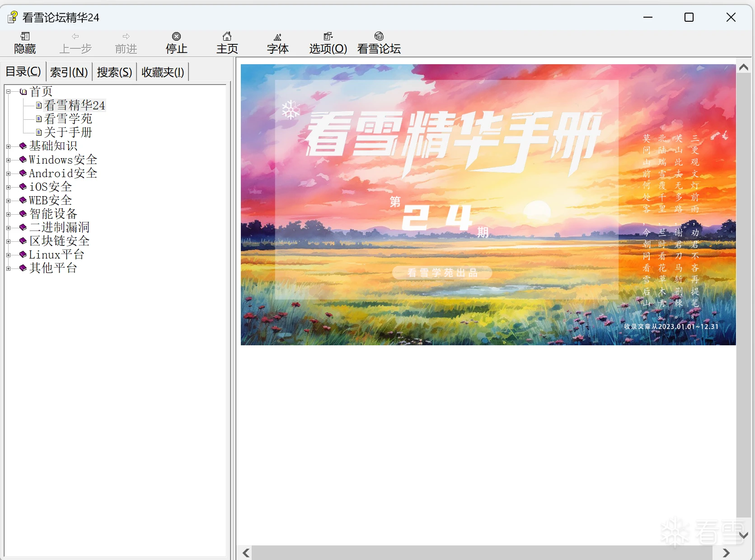Select the 首页 label in the tree
The image size is (755, 560).
tap(41, 92)
